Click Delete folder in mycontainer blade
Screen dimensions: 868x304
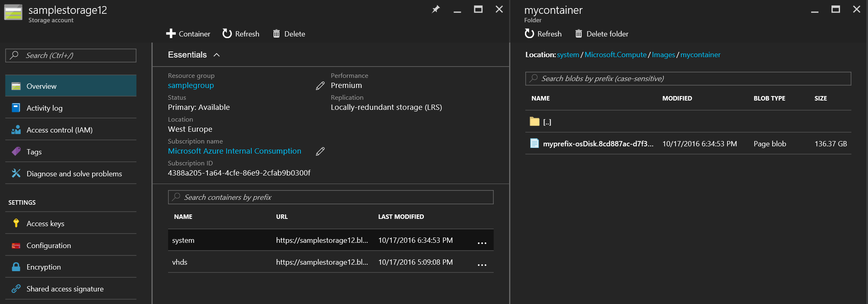pyautogui.click(x=602, y=34)
